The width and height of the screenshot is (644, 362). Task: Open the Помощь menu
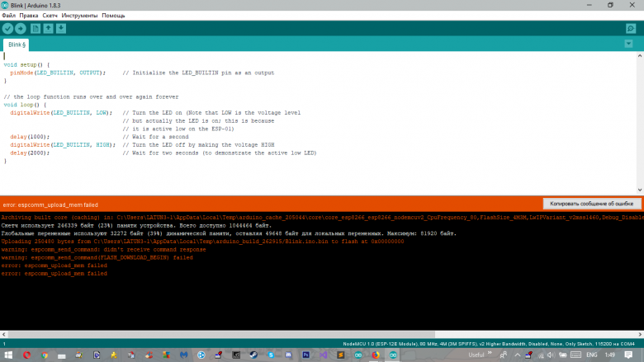pos(113,16)
